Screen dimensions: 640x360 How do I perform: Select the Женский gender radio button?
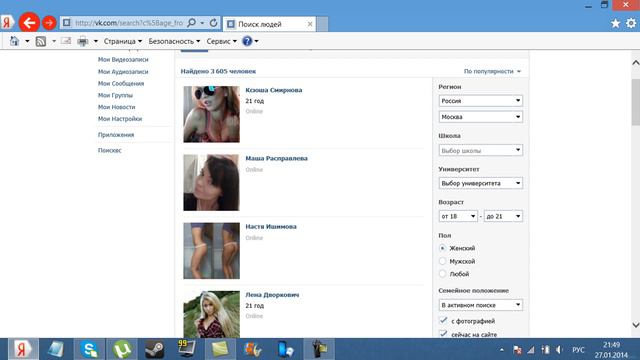tap(442, 248)
